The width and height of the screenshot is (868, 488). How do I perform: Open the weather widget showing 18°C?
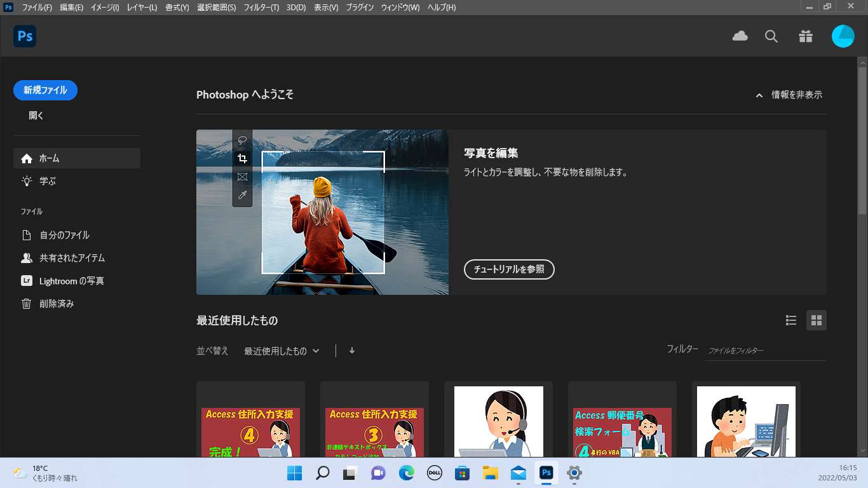[45, 473]
